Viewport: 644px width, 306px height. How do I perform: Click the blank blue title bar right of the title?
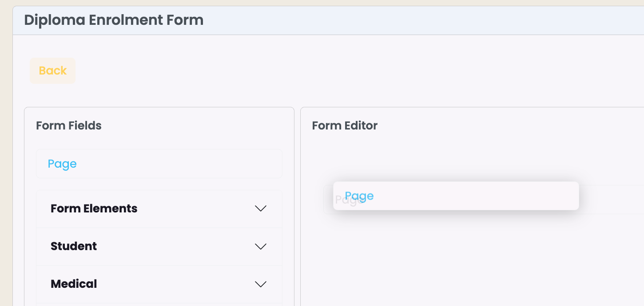pos(422,20)
